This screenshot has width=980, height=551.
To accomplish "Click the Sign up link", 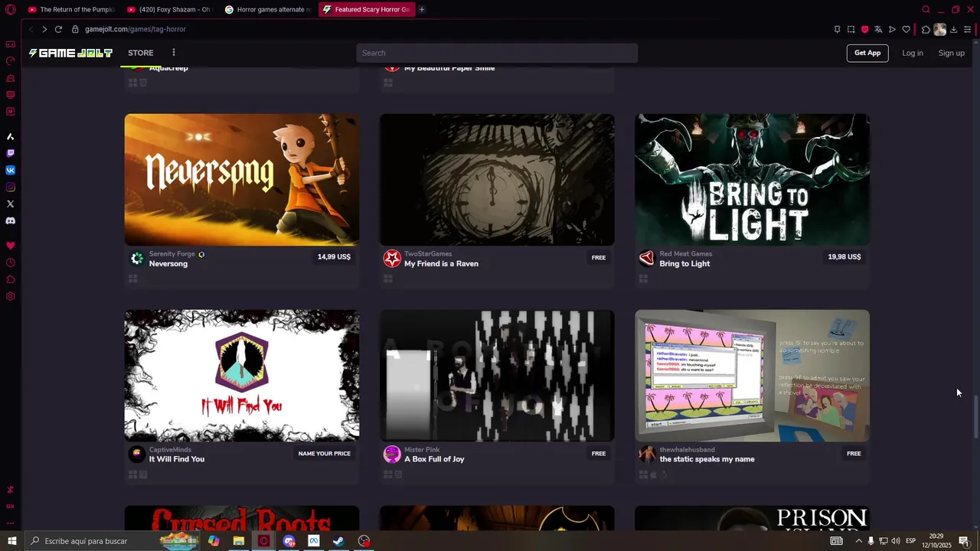I will point(952,53).
